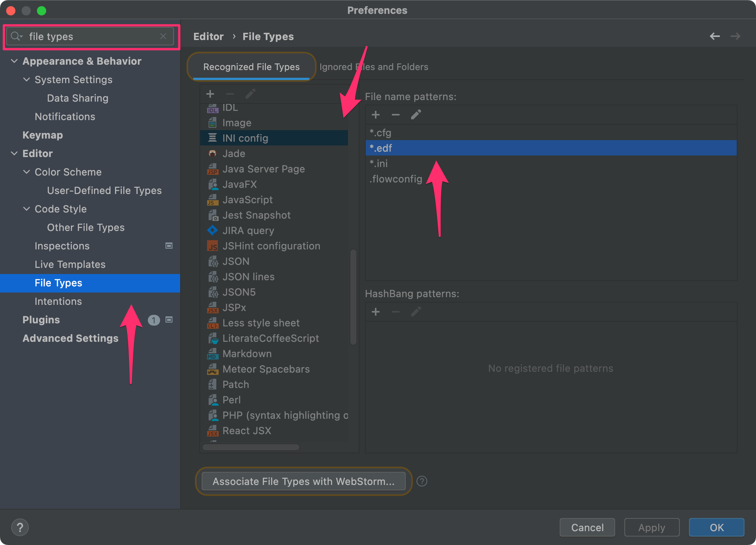Click add icon above file types list
The height and width of the screenshot is (545, 756).
click(210, 94)
